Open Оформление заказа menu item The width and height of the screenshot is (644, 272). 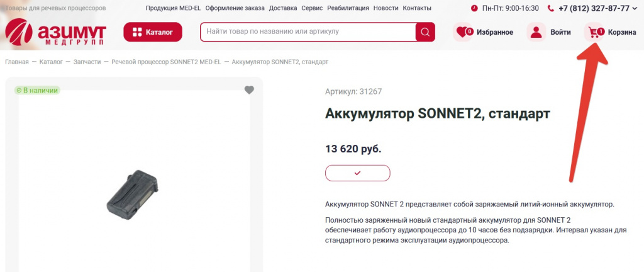pos(235,8)
